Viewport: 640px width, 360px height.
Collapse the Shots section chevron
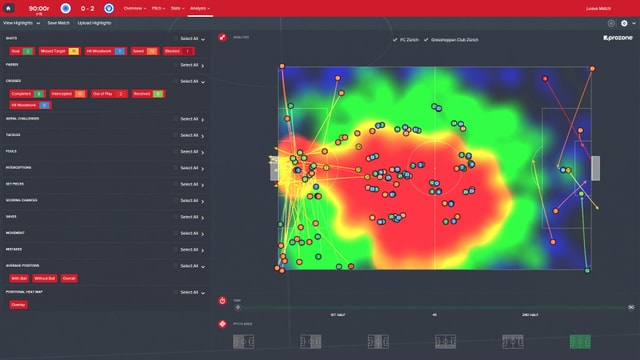coord(203,39)
